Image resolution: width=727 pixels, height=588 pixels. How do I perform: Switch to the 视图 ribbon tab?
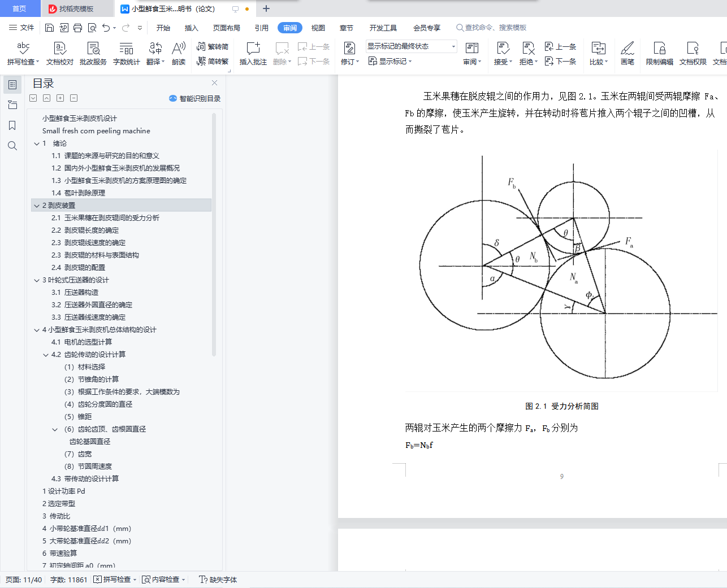tap(318, 28)
